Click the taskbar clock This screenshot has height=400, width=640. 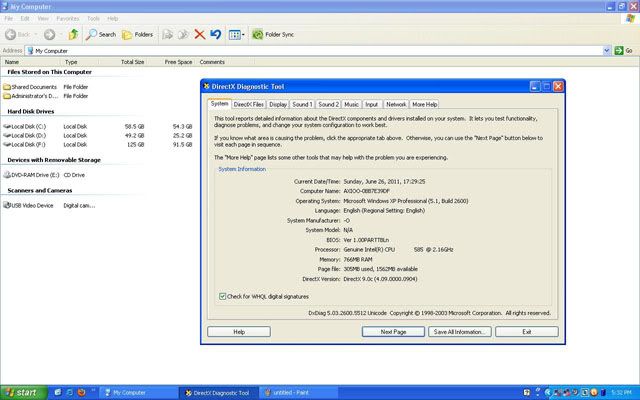point(621,393)
